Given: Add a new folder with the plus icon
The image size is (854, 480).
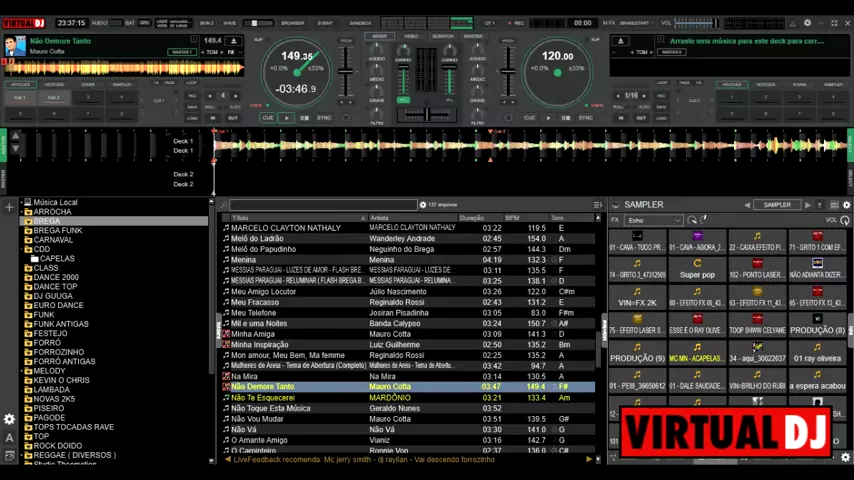Looking at the screenshot, I should click(x=9, y=207).
